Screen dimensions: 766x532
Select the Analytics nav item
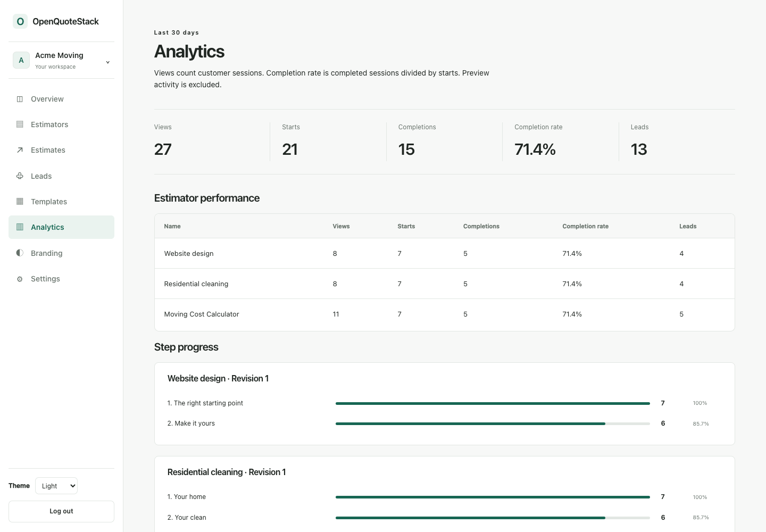[x=61, y=227]
